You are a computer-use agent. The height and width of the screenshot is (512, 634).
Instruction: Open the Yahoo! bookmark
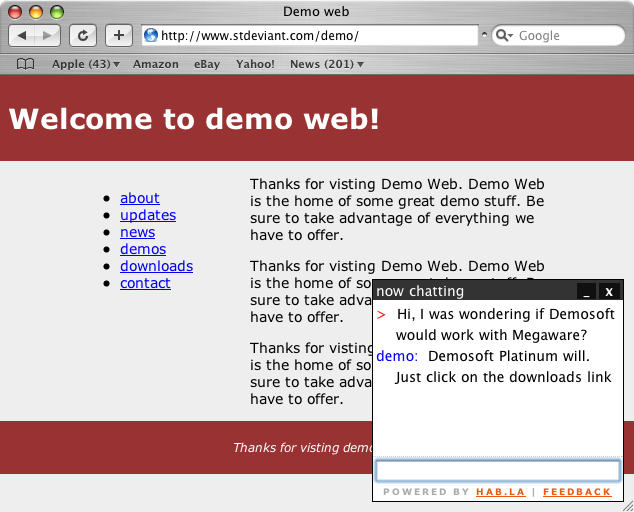[x=255, y=64]
